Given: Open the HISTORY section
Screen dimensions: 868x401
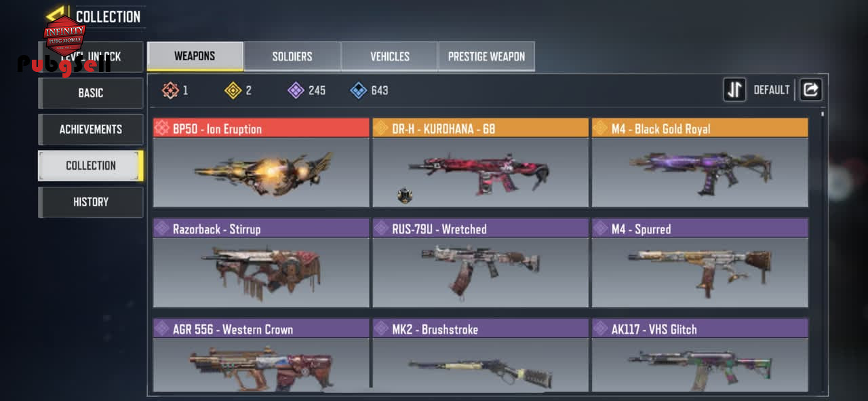Looking at the screenshot, I should 91,202.
